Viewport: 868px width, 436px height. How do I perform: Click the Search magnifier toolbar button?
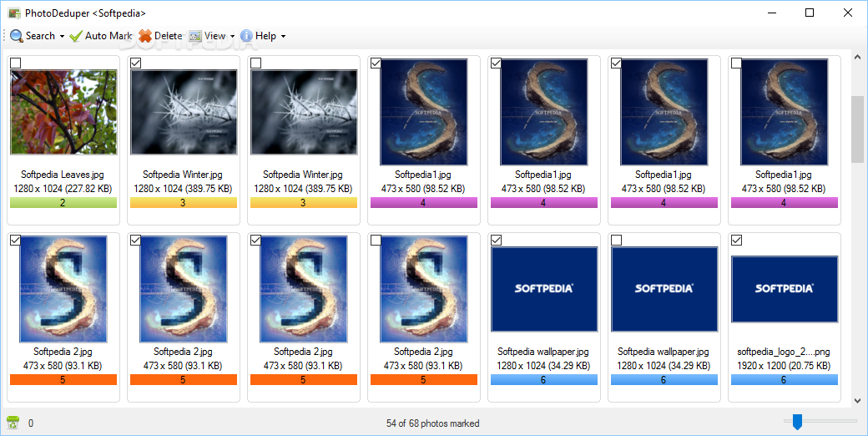32,36
